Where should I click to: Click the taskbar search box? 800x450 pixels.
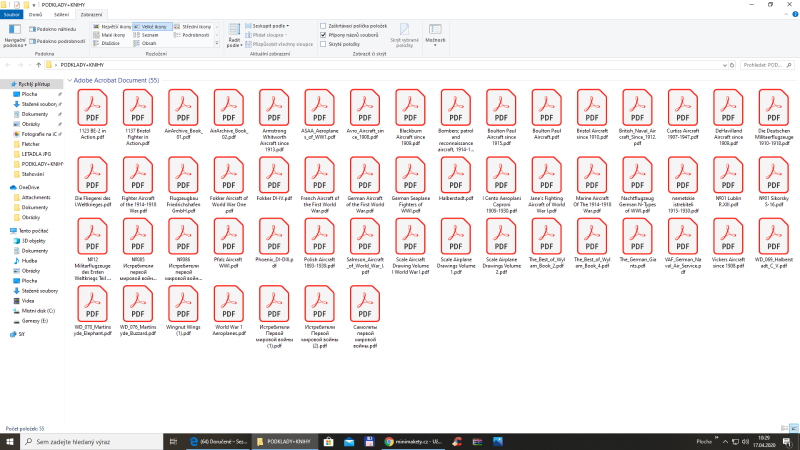91,442
